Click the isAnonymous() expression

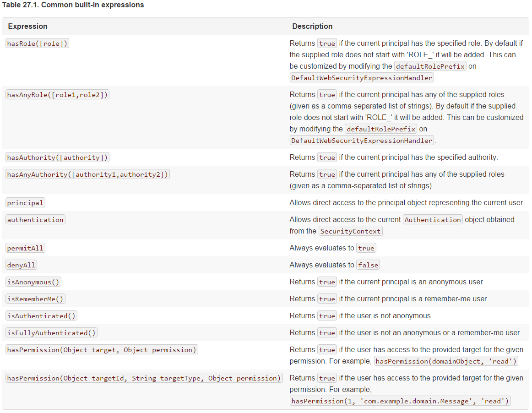pyautogui.click(x=33, y=282)
